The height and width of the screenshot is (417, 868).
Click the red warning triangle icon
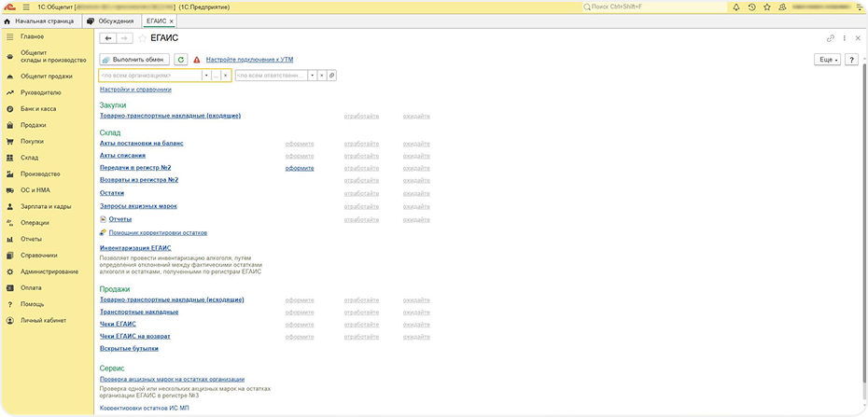197,60
